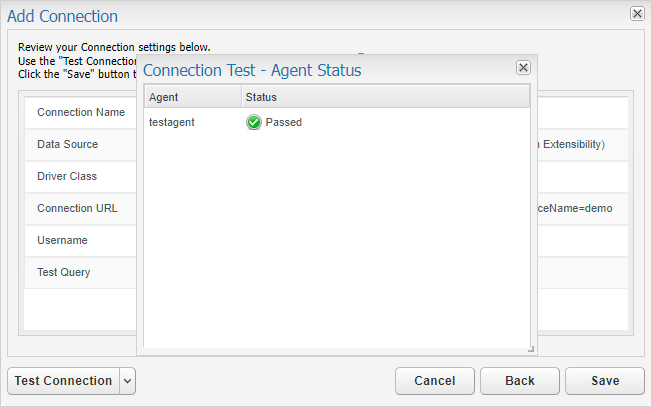
Task: Open the Test Connection dropdown arrow
Action: tap(128, 381)
